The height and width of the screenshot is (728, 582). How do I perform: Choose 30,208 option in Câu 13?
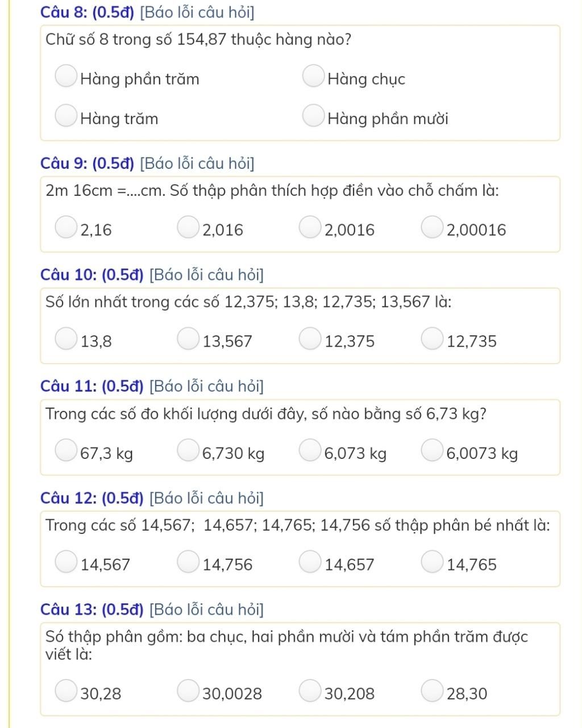pos(310,690)
